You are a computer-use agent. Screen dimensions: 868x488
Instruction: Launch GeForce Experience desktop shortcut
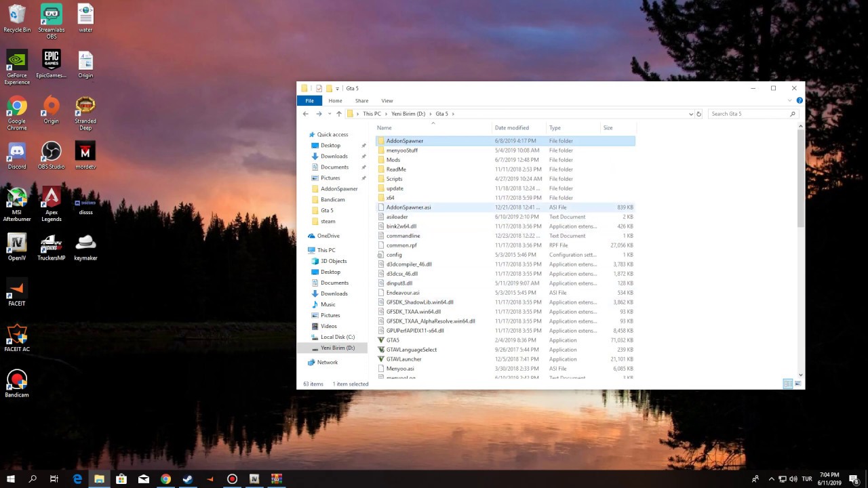pos(17,67)
